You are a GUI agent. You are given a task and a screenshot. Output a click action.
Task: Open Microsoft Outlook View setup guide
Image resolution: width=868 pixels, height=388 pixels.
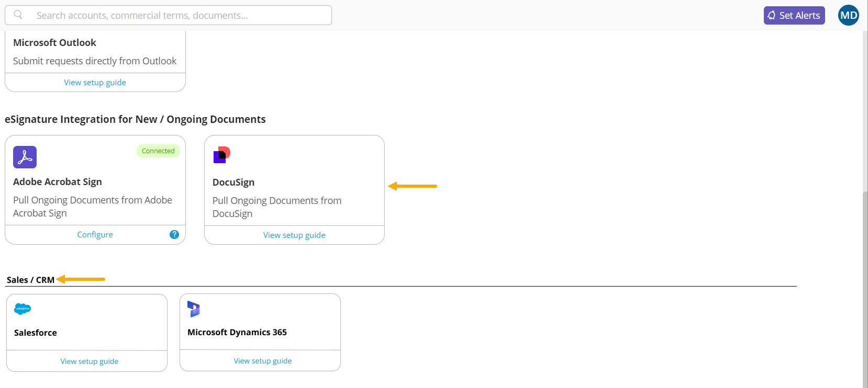(x=95, y=82)
